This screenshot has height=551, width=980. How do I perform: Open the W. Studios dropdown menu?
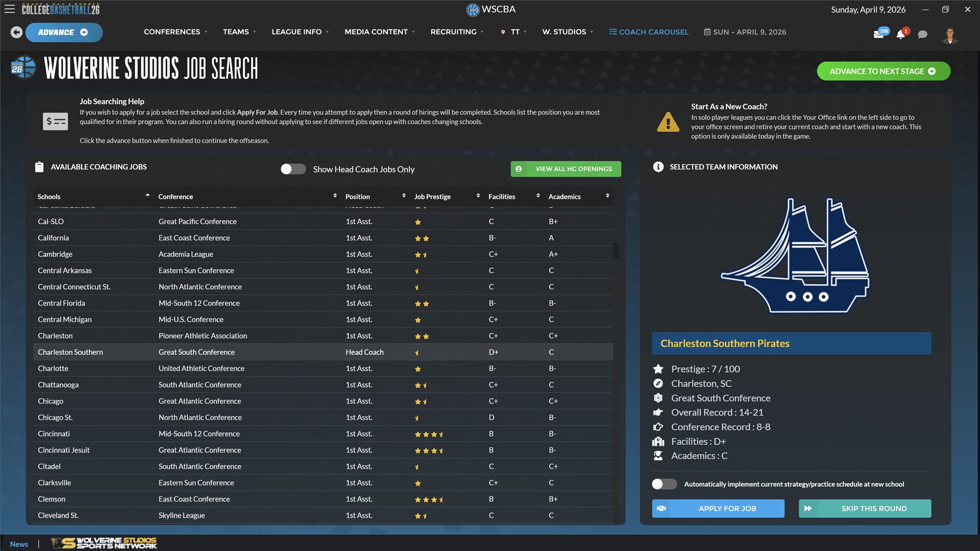(x=565, y=32)
